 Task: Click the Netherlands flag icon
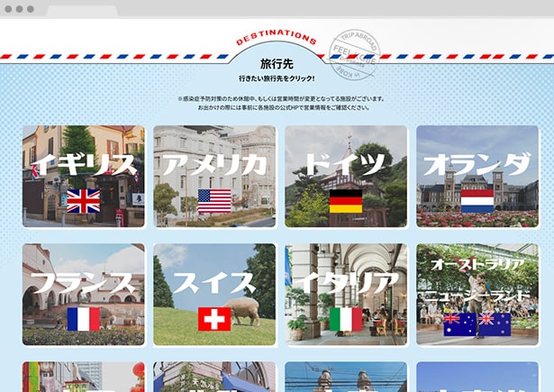pos(477,201)
